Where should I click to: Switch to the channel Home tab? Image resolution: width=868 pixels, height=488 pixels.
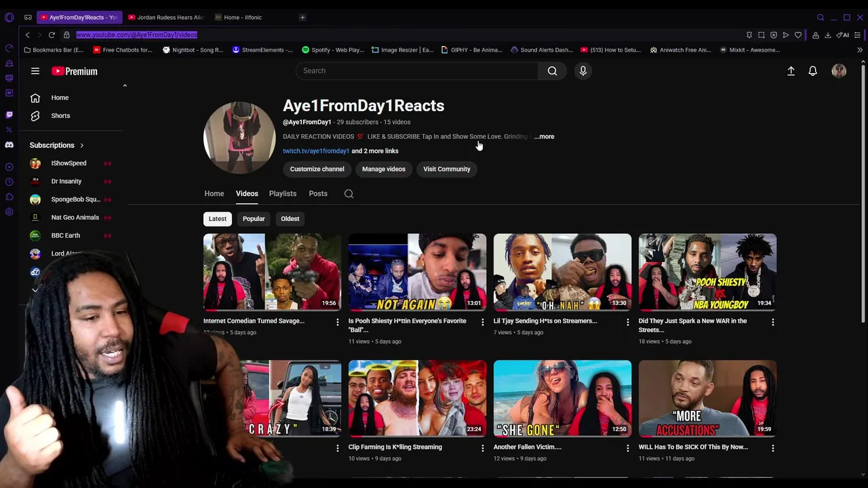point(214,194)
